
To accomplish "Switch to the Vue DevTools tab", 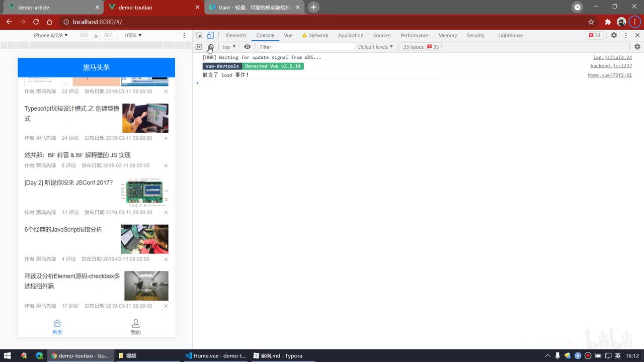I will click(288, 35).
